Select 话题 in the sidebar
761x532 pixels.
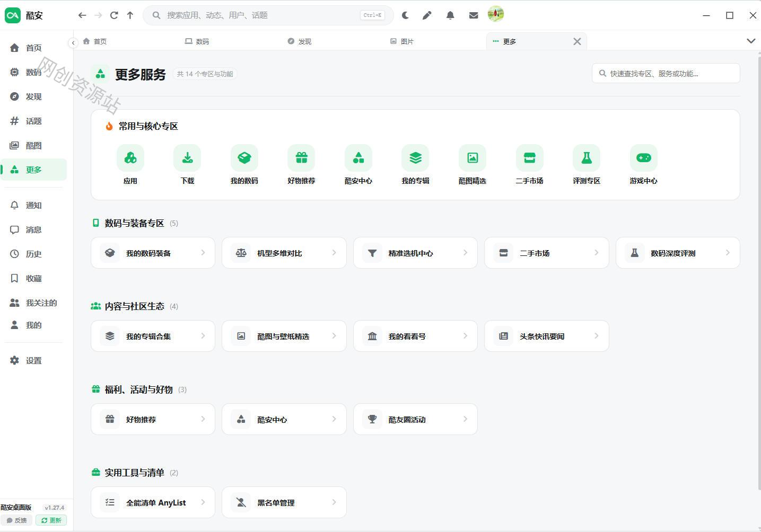33,121
